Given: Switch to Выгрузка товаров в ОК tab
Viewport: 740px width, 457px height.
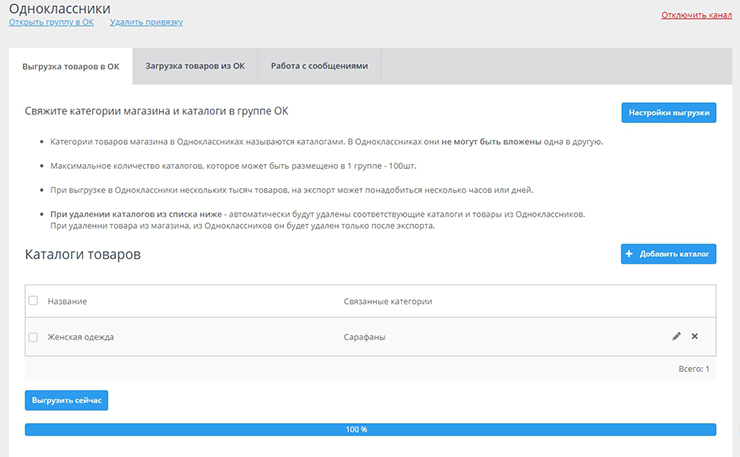Looking at the screenshot, I should click(71, 66).
